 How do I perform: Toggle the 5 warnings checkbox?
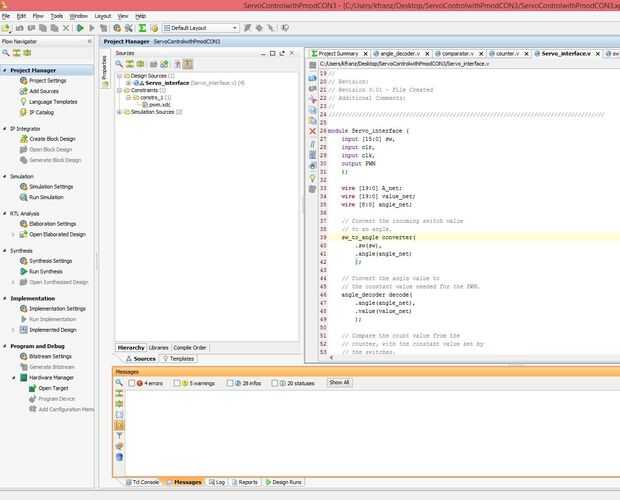coord(178,383)
